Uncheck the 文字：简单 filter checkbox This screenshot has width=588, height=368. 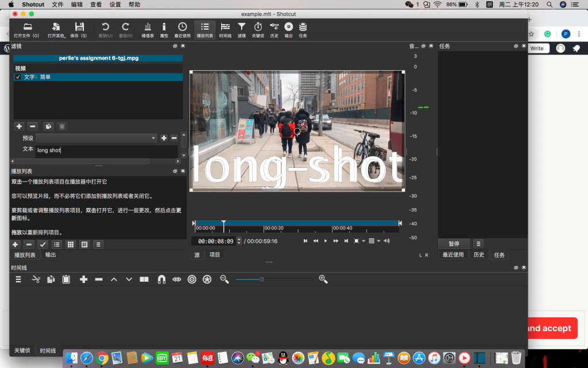pos(18,77)
